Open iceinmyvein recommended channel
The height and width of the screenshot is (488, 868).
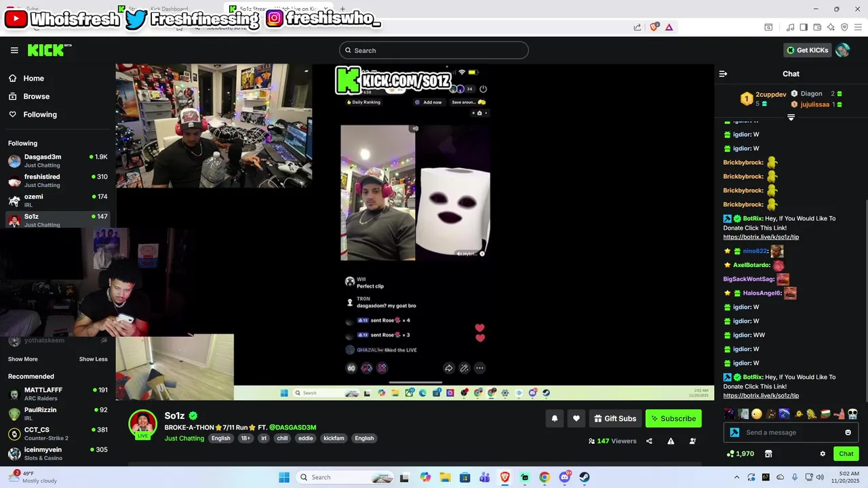click(58, 453)
